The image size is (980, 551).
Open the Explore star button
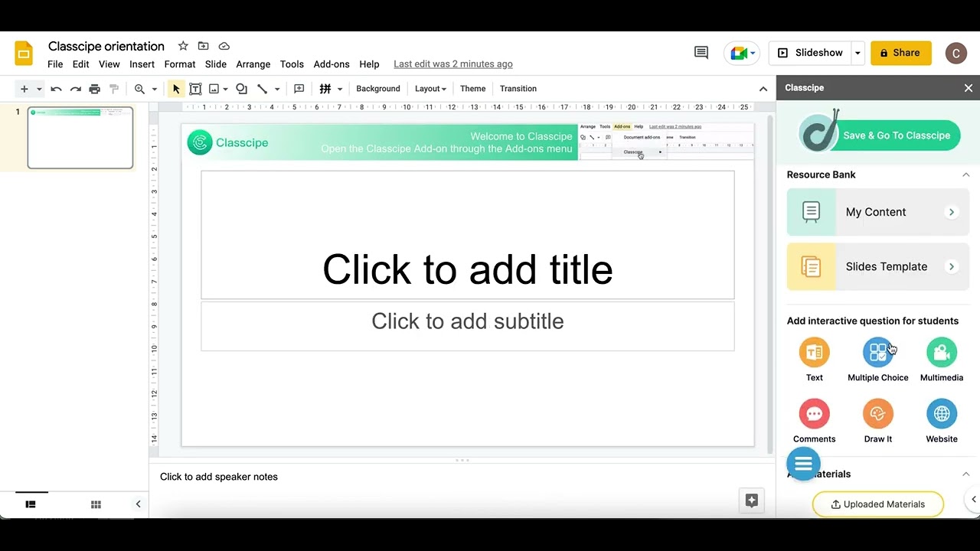tap(751, 500)
